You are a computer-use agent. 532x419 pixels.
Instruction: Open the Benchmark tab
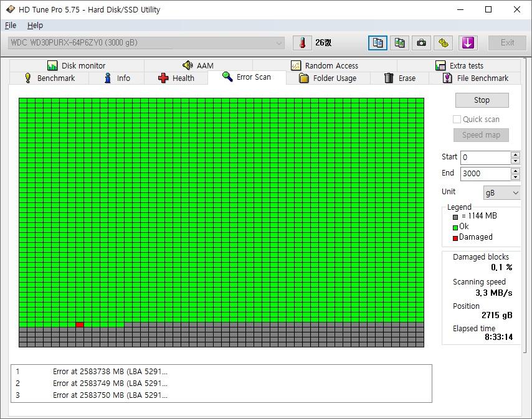point(50,78)
